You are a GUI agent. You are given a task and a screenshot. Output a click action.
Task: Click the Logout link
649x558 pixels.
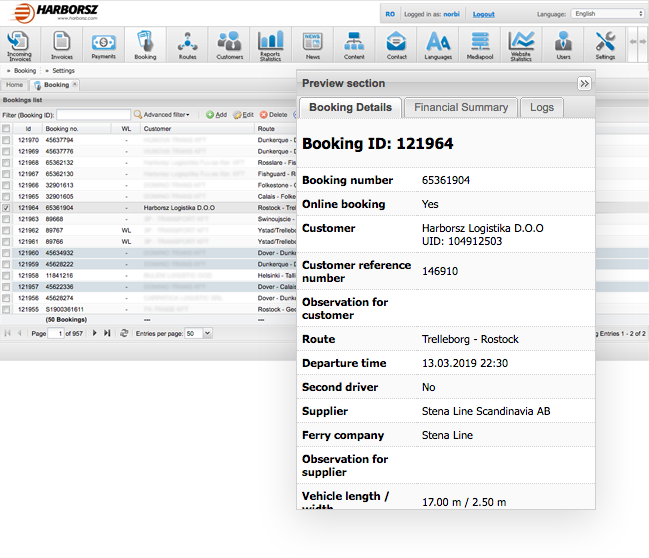[x=483, y=14]
